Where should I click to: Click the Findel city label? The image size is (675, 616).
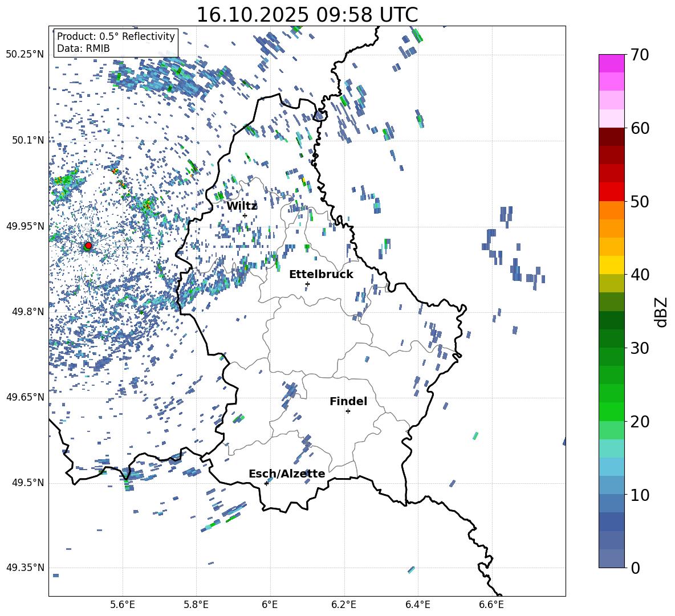click(x=348, y=401)
